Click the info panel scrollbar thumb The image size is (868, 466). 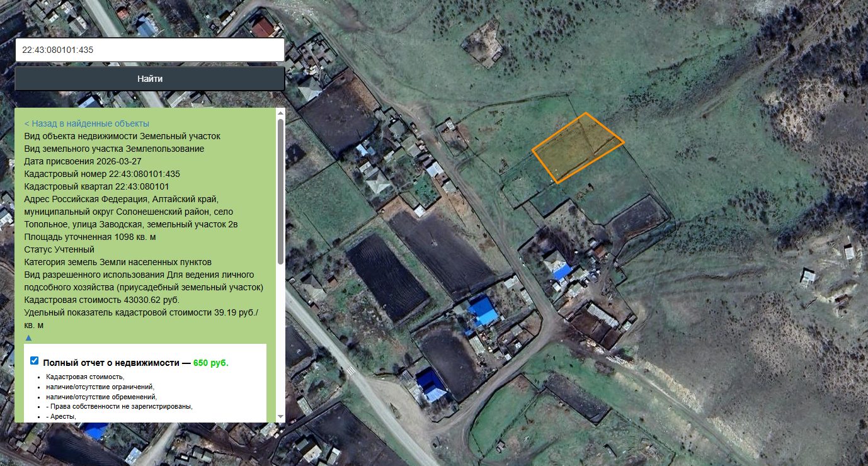[x=280, y=191]
